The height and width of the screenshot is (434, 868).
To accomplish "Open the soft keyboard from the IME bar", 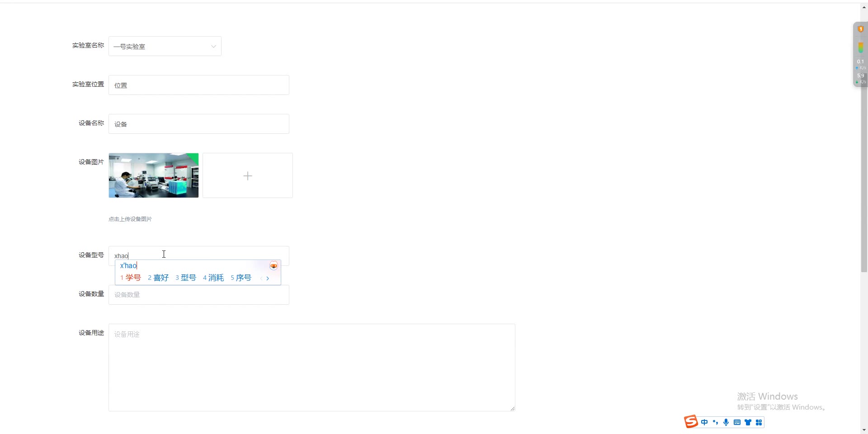I will (737, 422).
